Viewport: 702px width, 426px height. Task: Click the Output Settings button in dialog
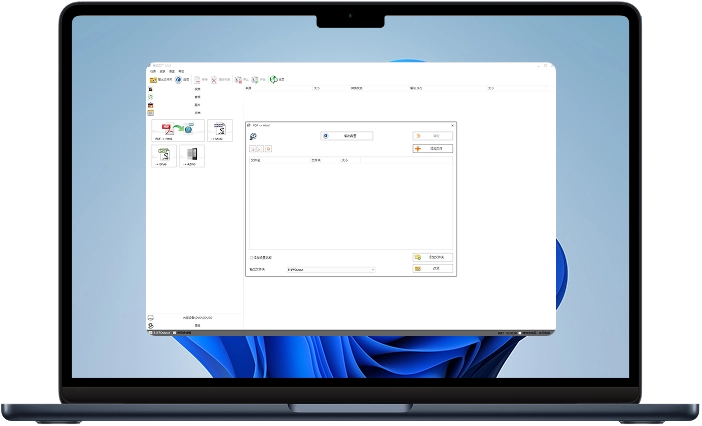tap(345, 135)
